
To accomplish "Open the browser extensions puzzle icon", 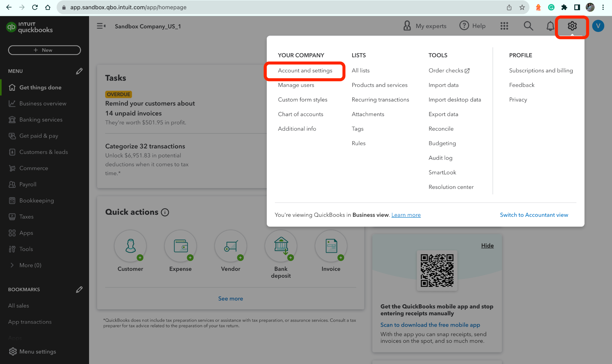I will click(564, 7).
